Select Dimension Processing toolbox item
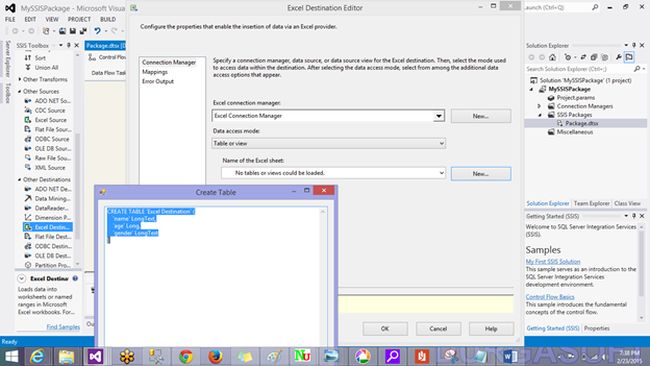Viewport: 650px width, 366px height. click(47, 218)
